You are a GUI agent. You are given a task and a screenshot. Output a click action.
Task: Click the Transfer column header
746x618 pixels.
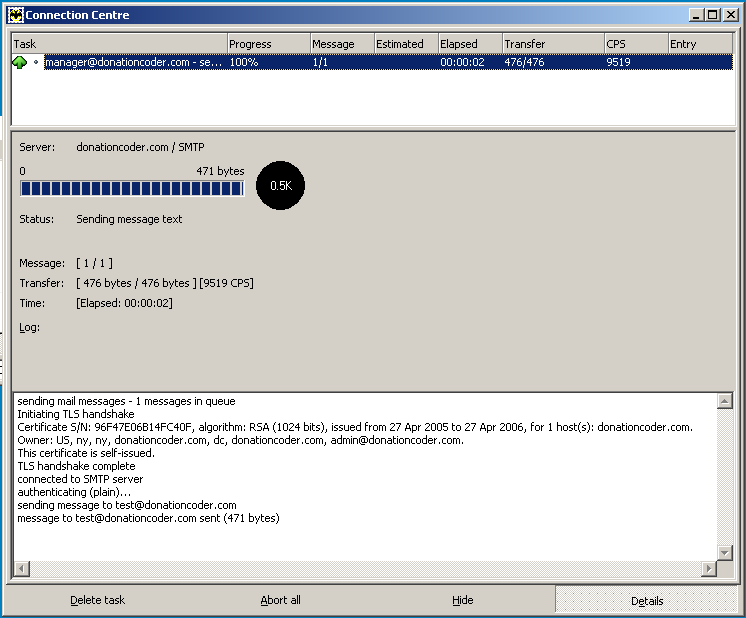(553, 44)
